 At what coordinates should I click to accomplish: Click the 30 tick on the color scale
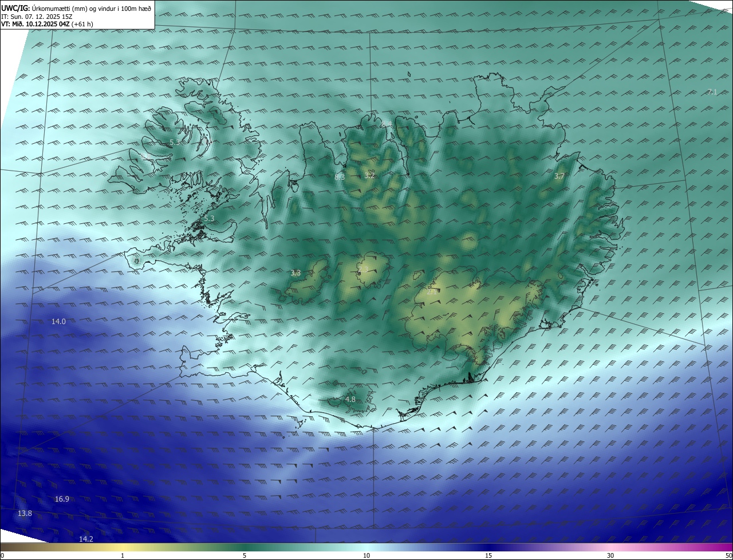click(610, 555)
